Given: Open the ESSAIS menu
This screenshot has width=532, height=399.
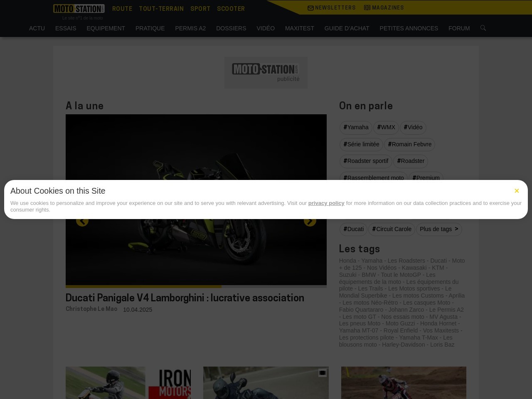Looking at the screenshot, I should tap(66, 28).
